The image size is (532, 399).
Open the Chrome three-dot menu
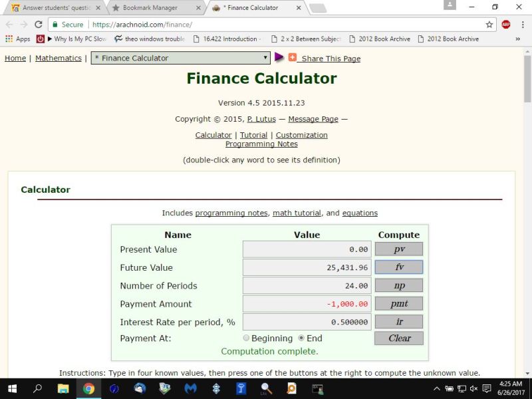[523, 25]
